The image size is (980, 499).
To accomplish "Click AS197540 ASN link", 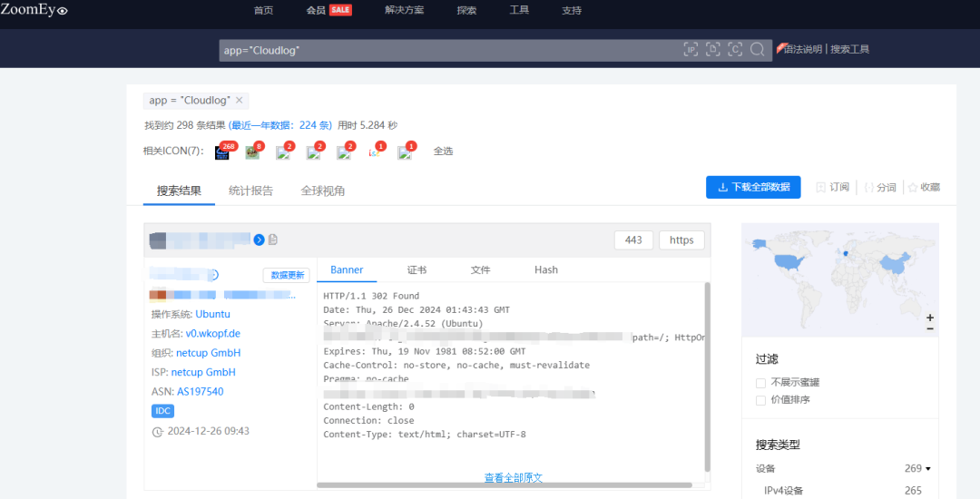I will (200, 392).
